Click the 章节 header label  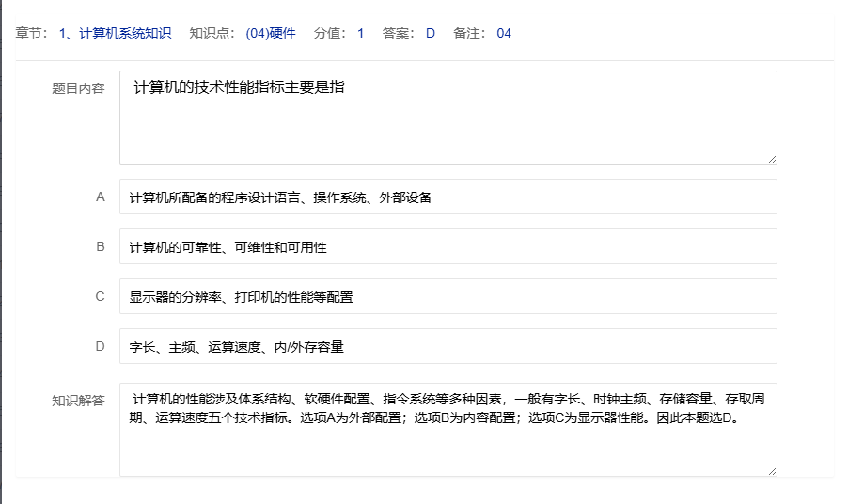pos(32,34)
